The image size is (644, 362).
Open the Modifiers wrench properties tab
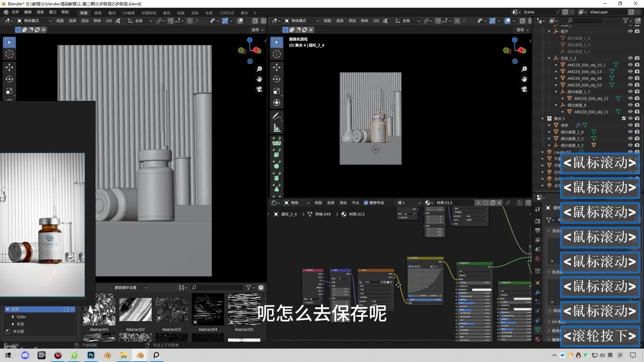[538, 292]
